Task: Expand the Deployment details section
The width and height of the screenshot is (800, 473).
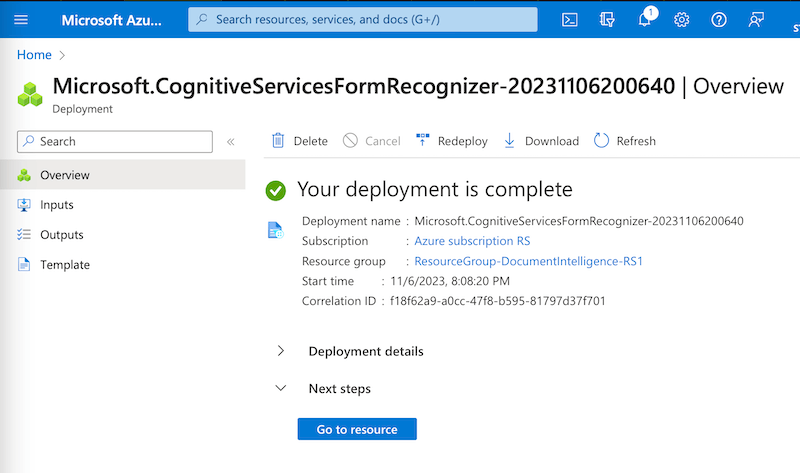Action: pyautogui.click(x=281, y=351)
